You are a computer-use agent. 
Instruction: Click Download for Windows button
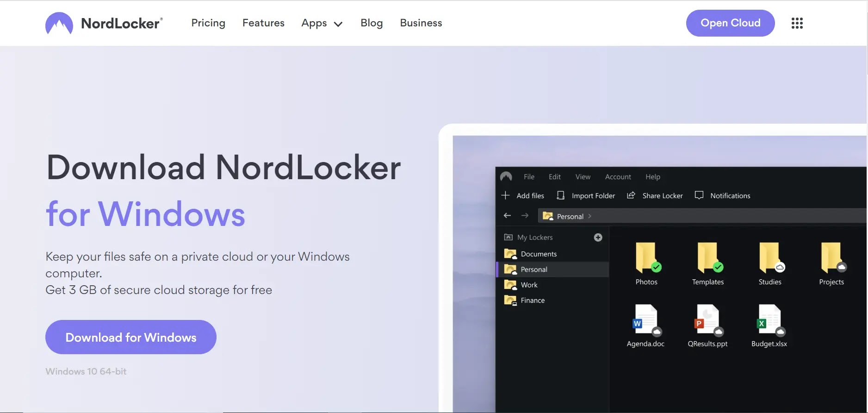point(131,337)
